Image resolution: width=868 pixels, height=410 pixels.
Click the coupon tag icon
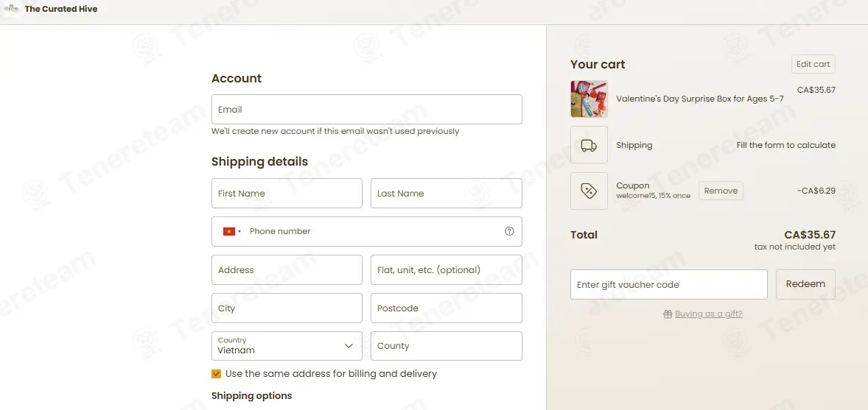(589, 191)
